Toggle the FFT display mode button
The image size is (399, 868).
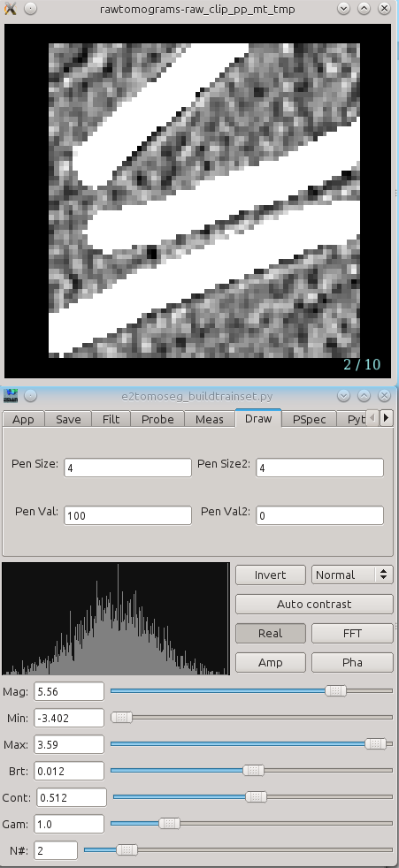pos(352,633)
